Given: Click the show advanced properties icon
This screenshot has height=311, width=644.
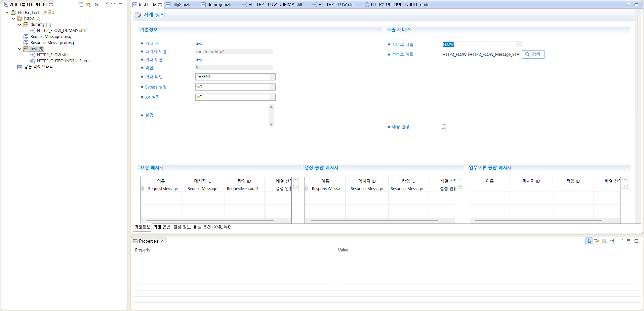Looking at the screenshot, I should 597,241.
